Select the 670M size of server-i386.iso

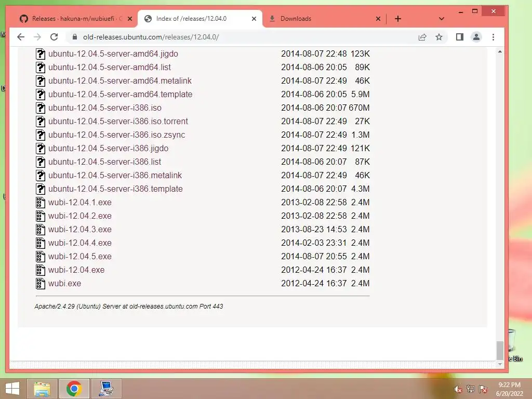pos(359,108)
